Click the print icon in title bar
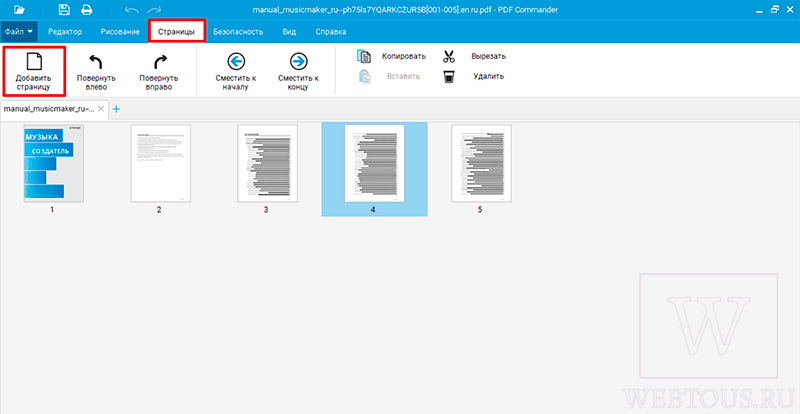The height and width of the screenshot is (414, 800). coord(87,9)
